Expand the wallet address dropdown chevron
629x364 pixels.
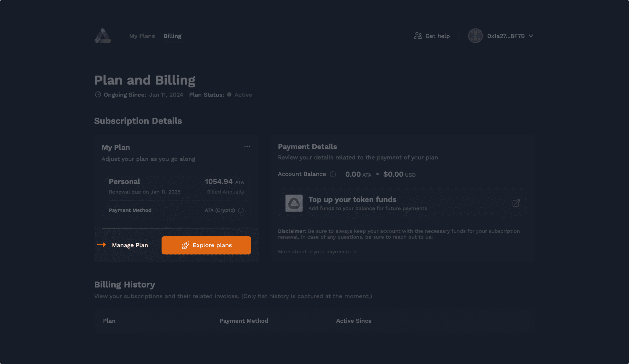coord(531,36)
